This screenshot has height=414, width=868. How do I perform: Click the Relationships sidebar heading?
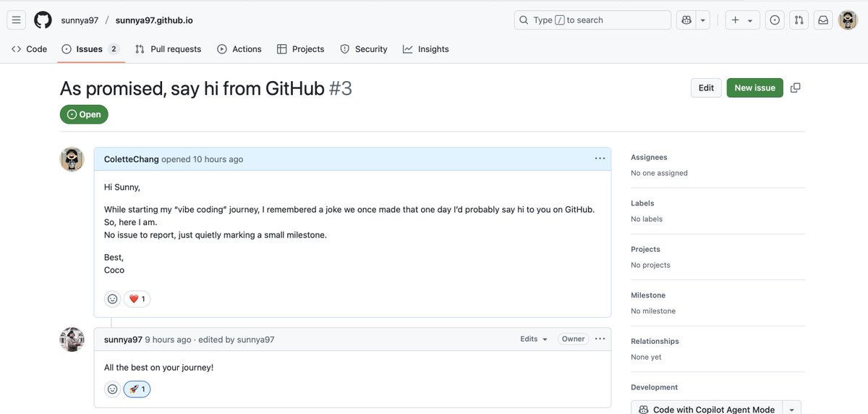[x=655, y=341]
